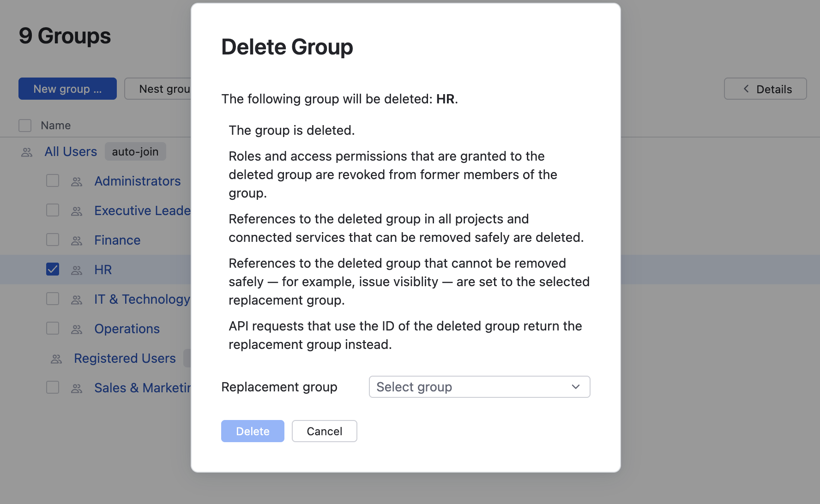Image resolution: width=820 pixels, height=504 pixels.
Task: Click the group icon beside HR
Action: [x=77, y=270]
